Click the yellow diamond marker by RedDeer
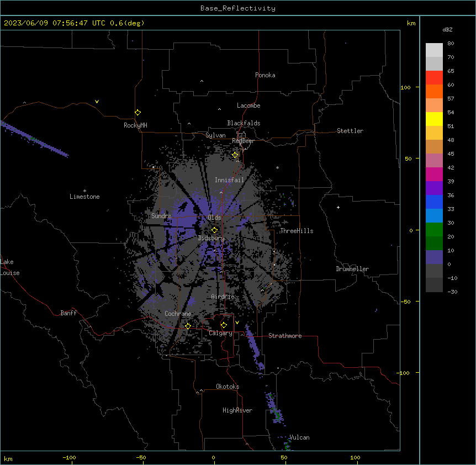This screenshot has height=465, width=476. [x=235, y=155]
